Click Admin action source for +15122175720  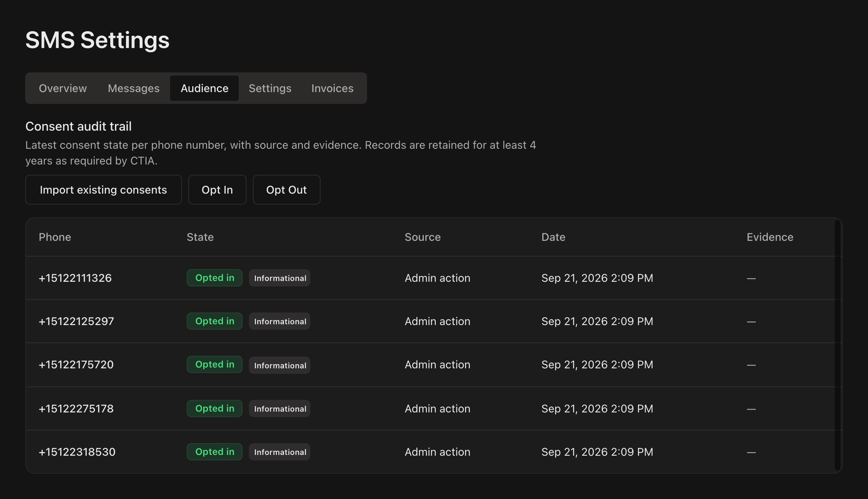[438, 364]
